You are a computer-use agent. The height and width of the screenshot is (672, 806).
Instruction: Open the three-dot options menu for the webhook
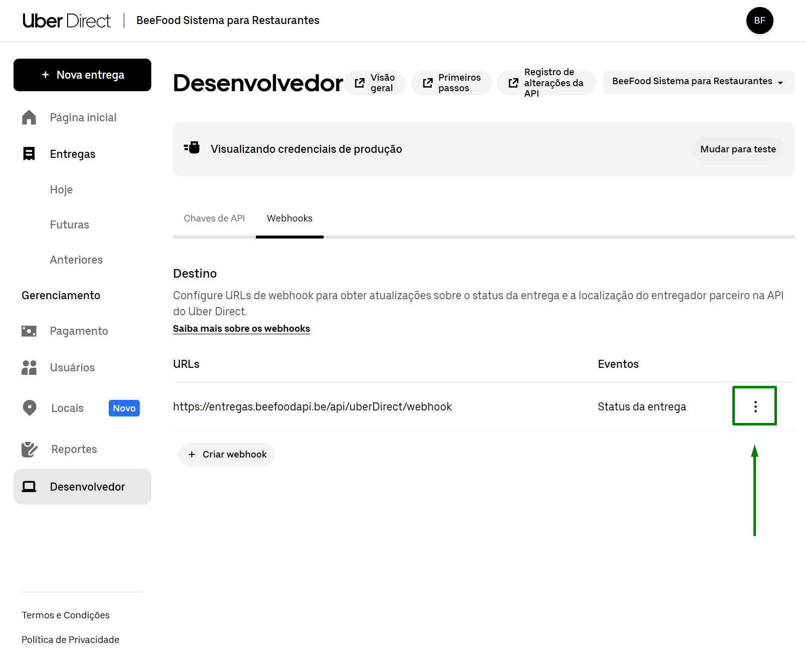755,406
